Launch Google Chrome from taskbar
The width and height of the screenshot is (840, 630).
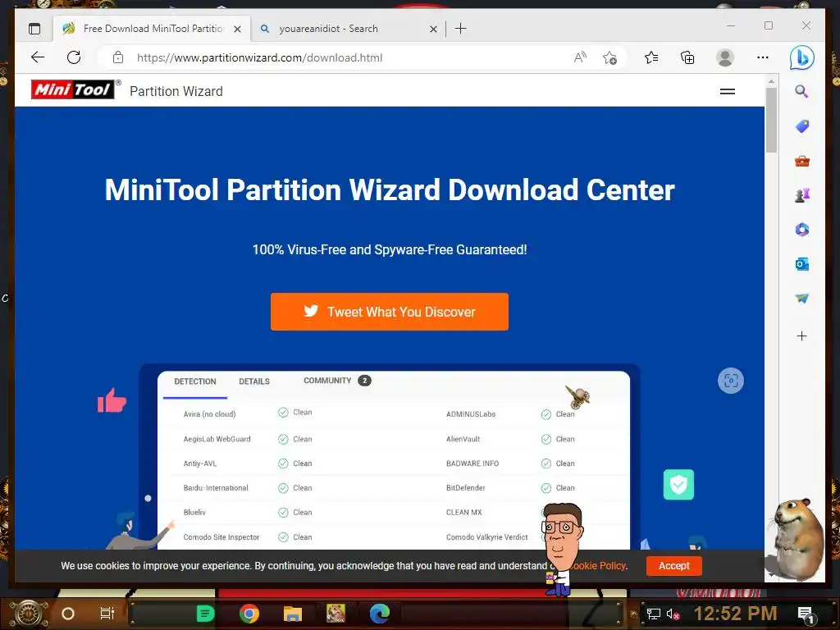pos(249,614)
